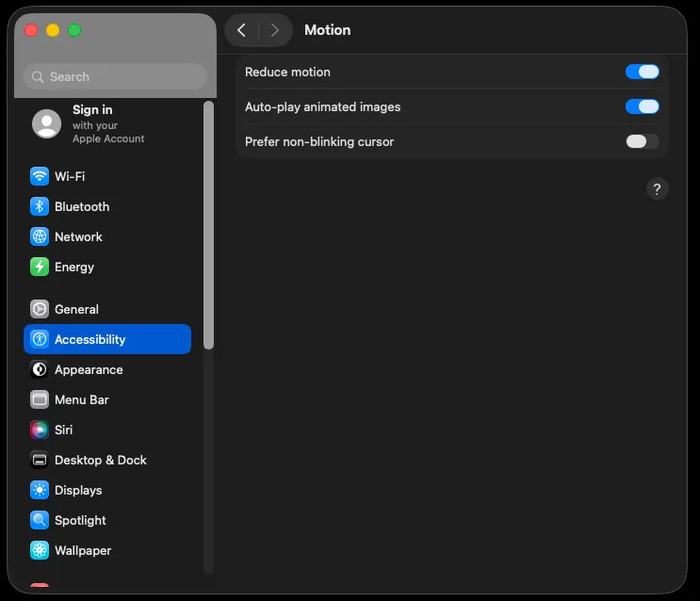Select Desktop & Dock sidebar item
This screenshot has height=601, width=700.
coord(100,460)
